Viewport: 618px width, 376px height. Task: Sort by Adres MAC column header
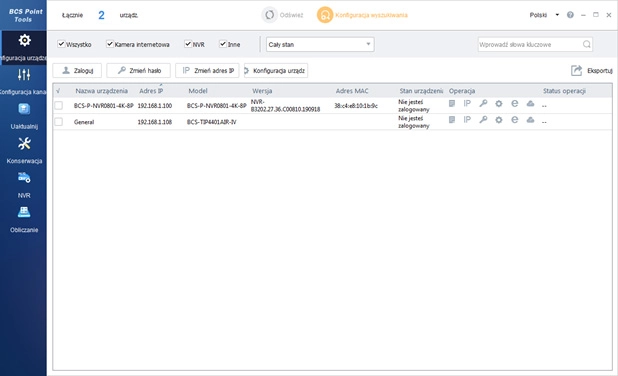pos(352,91)
